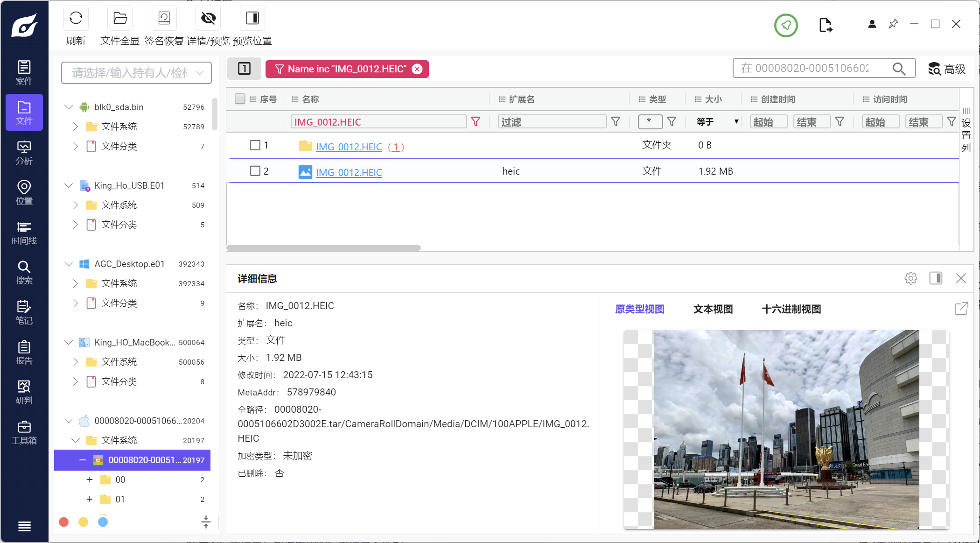Click the red tag color dot
Screen dimensions: 980x543
[64, 522]
